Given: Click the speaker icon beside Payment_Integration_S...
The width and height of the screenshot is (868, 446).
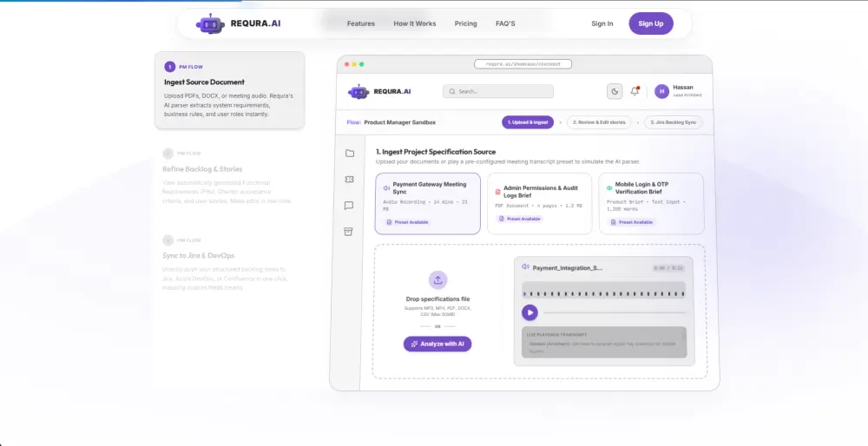Looking at the screenshot, I should (x=525, y=266).
